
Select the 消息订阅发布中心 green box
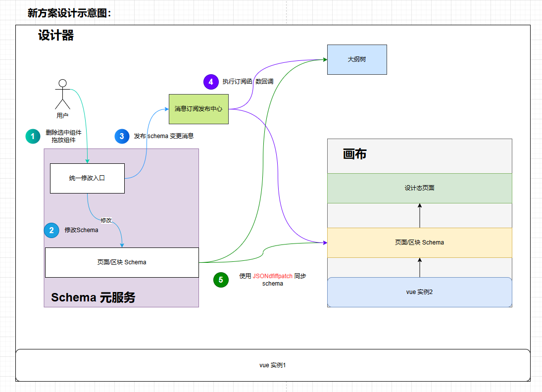[x=199, y=109]
